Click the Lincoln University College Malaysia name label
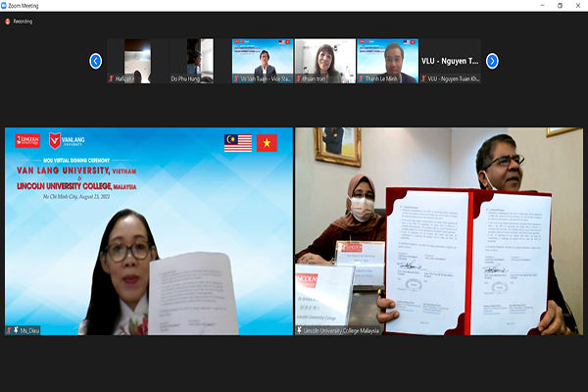This screenshot has height=392, width=588. [341, 330]
